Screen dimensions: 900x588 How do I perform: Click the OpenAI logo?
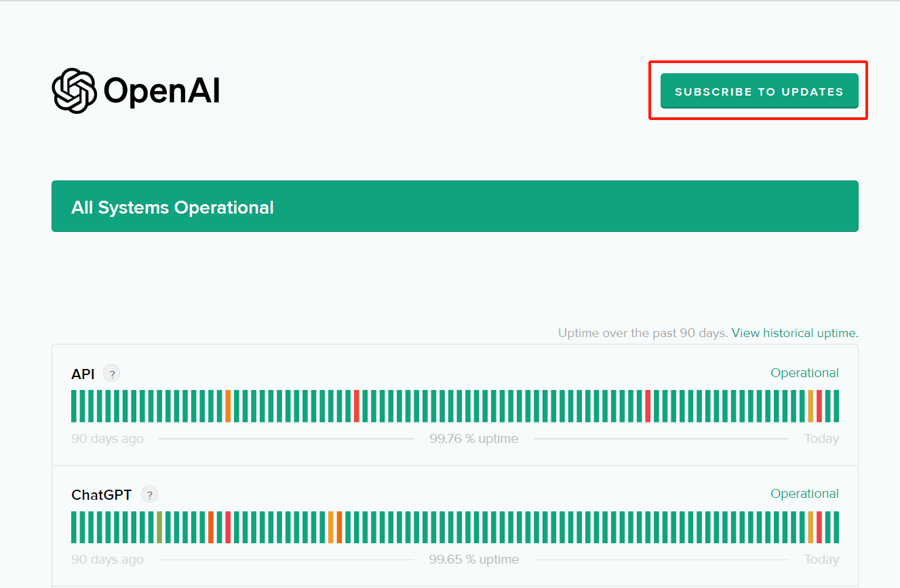click(x=136, y=91)
